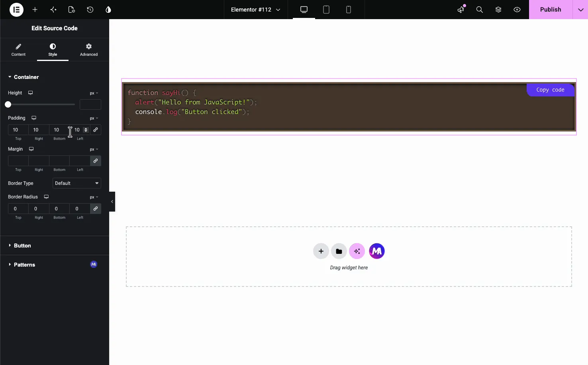Switch to Tablet responsive view

pyautogui.click(x=326, y=10)
